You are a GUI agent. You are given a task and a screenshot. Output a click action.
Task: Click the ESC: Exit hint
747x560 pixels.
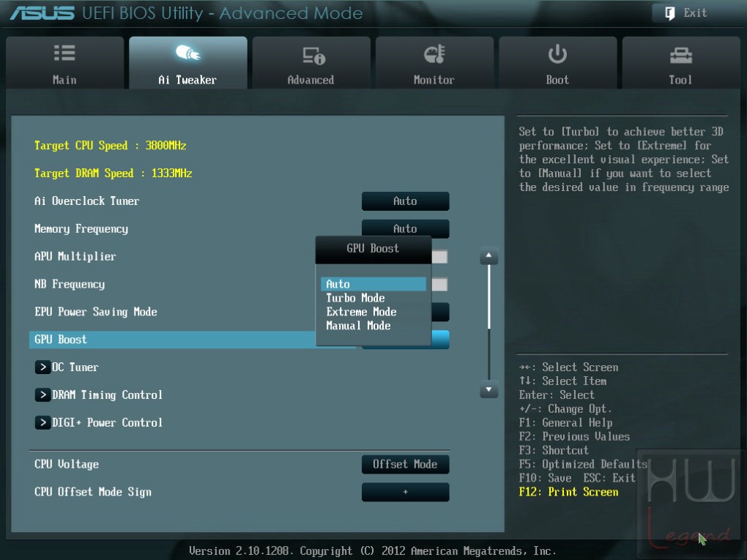[x=609, y=478]
